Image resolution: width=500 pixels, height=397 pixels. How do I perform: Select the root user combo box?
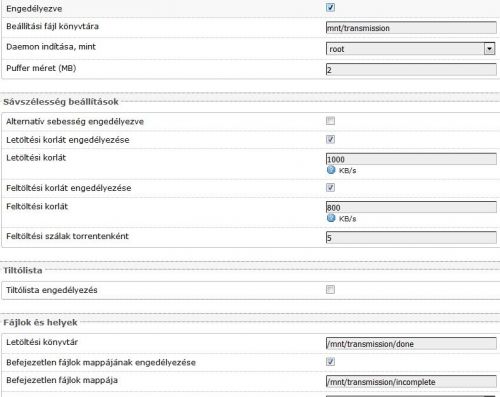(x=410, y=49)
